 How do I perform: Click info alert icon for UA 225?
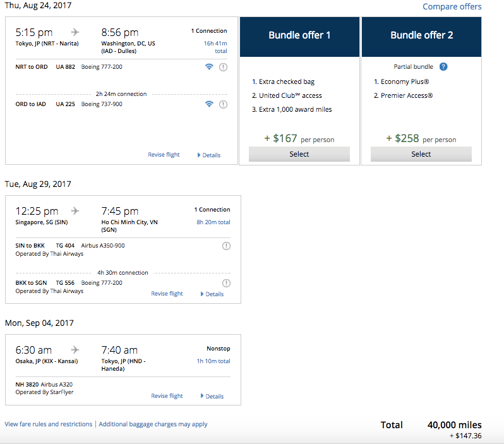(223, 104)
